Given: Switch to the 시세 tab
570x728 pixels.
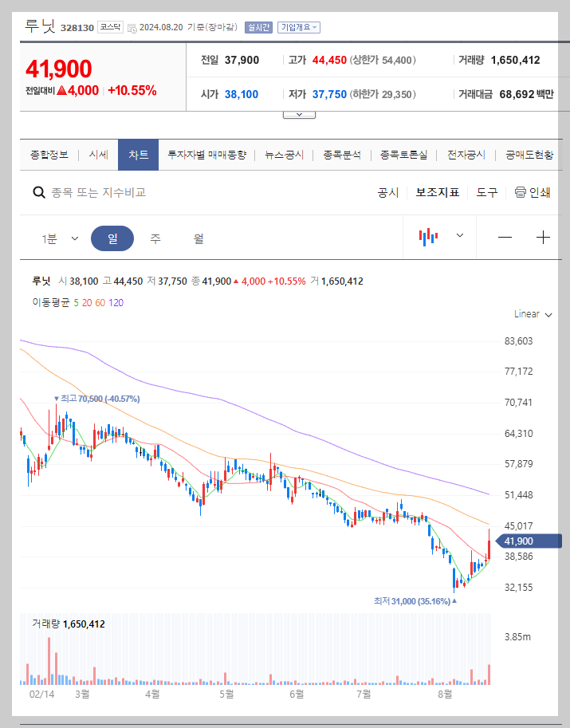Looking at the screenshot, I should tap(99, 155).
